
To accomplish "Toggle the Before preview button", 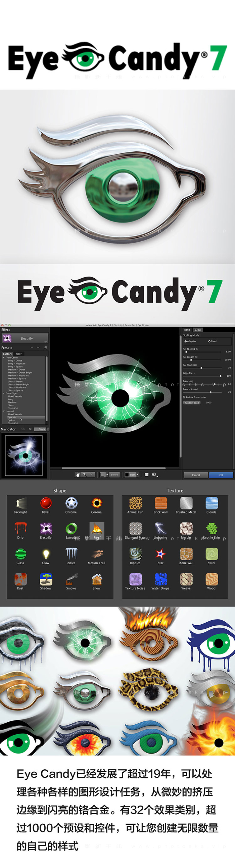I will coord(114,474).
